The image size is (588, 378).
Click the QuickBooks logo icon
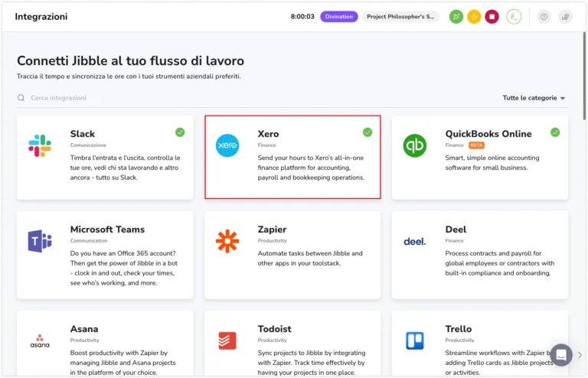[x=415, y=145]
